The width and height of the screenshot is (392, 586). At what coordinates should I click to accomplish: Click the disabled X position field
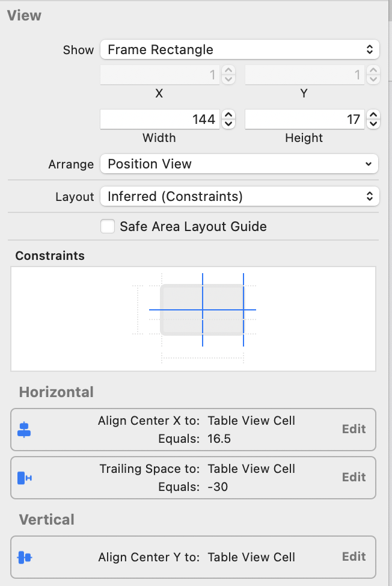159,75
